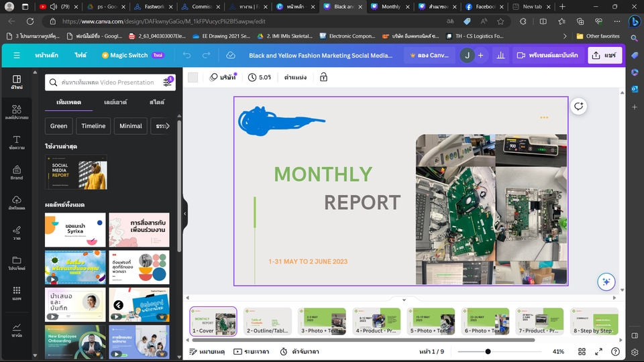Click the Magic Switch button
This screenshot has height=362, width=644.
(132, 55)
